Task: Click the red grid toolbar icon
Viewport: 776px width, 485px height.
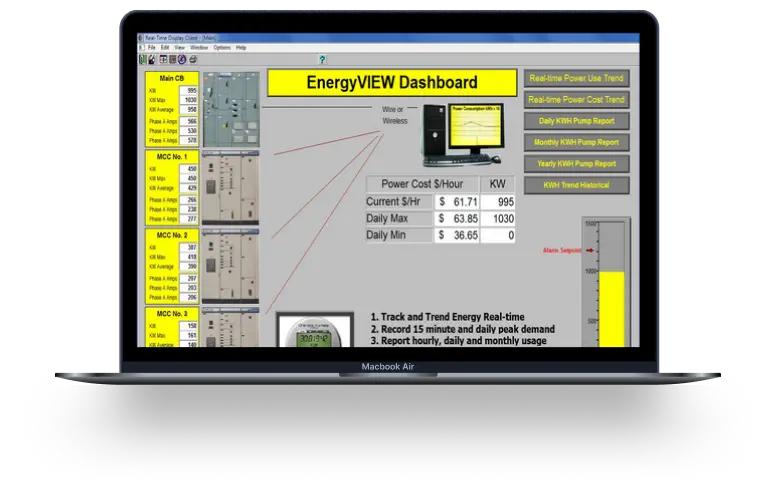Action: pos(172,59)
